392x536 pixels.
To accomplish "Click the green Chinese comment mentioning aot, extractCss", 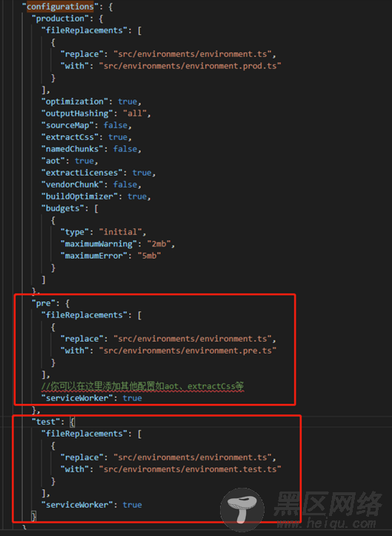I will click(142, 386).
